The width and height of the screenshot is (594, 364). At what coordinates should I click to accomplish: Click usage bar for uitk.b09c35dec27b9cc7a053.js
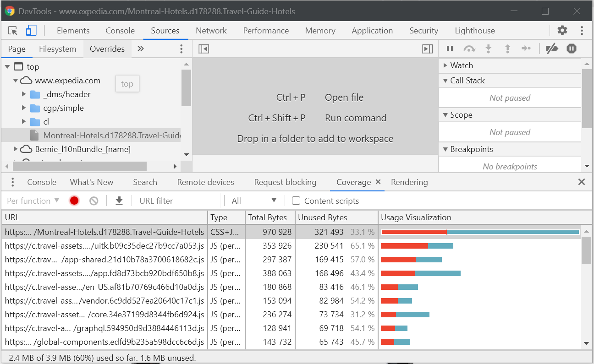pyautogui.click(x=417, y=246)
